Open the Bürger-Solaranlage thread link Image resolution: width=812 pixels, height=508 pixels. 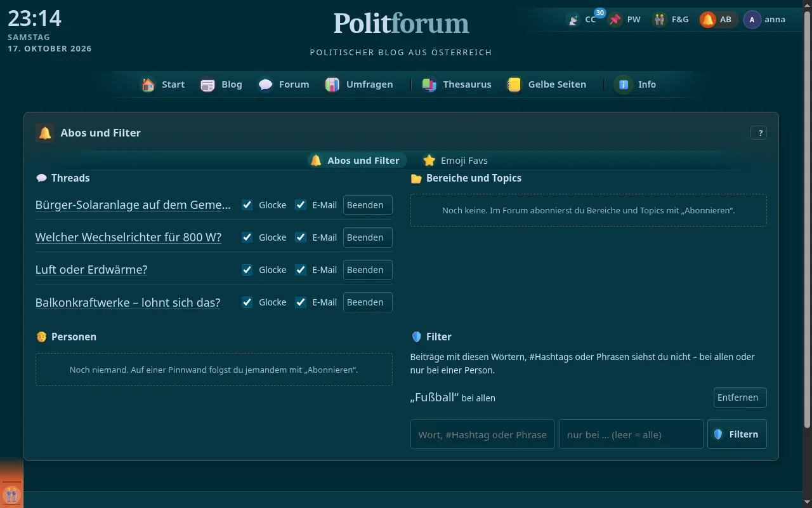pyautogui.click(x=133, y=205)
